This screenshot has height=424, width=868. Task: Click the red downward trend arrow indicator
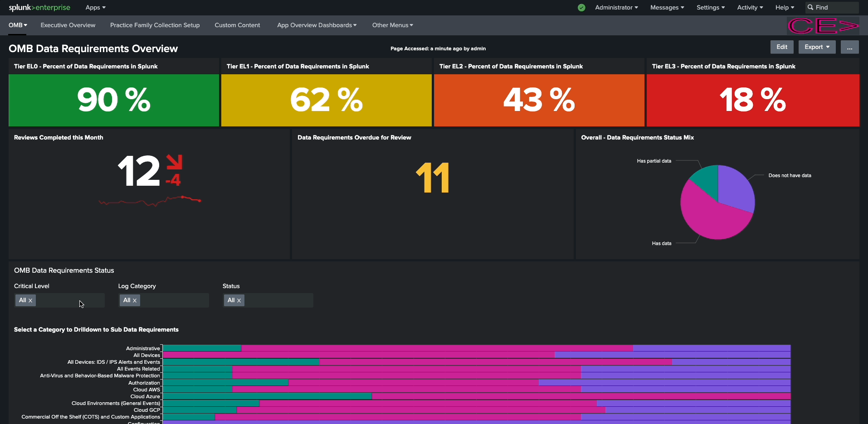point(174,162)
